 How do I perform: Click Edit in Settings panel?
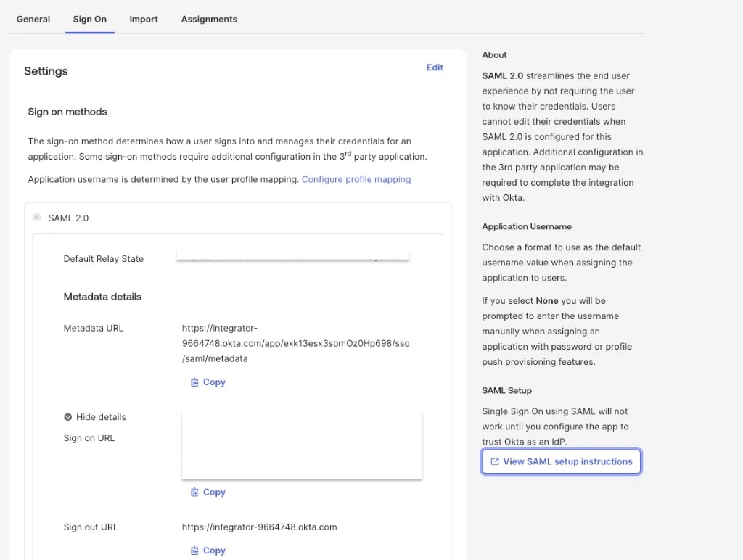pos(435,67)
